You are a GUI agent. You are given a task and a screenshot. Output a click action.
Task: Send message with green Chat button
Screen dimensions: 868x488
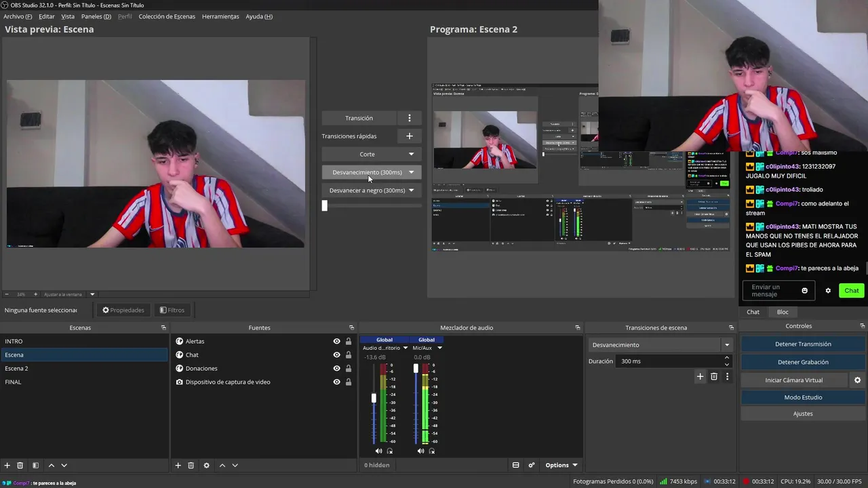(852, 291)
